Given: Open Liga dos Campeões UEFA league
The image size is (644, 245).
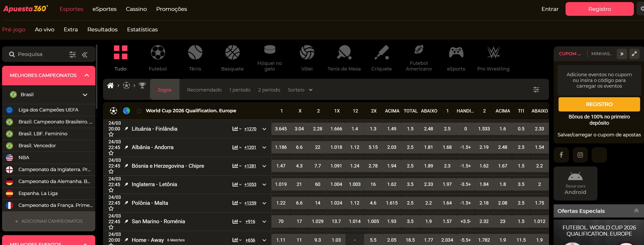Looking at the screenshot, I should tap(49, 110).
